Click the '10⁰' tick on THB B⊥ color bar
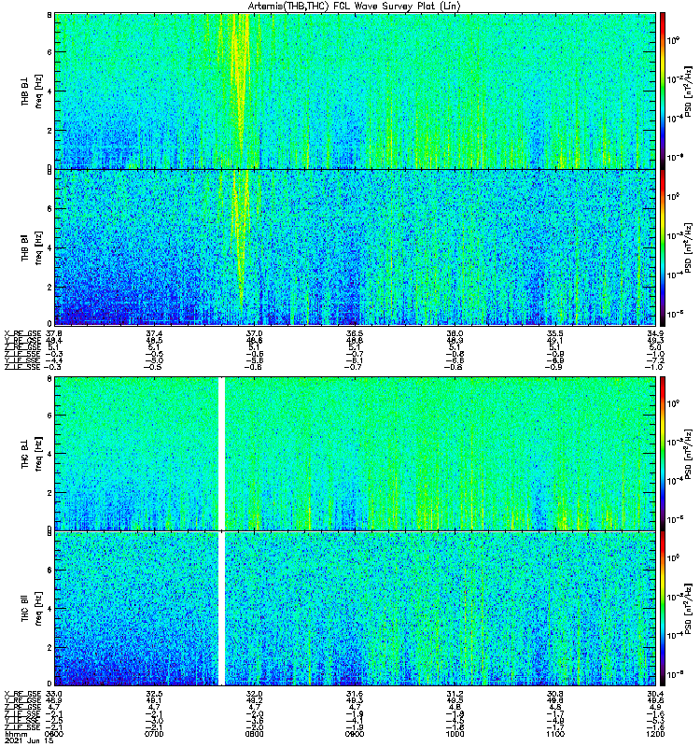The image size is (700, 747). (673, 40)
